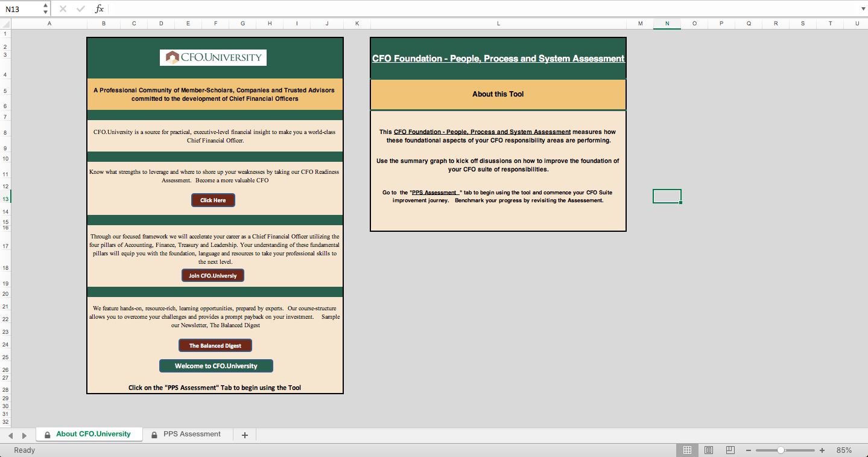Viewport: 868px width, 457px height.
Task: Click zoom in plus button
Action: click(822, 450)
